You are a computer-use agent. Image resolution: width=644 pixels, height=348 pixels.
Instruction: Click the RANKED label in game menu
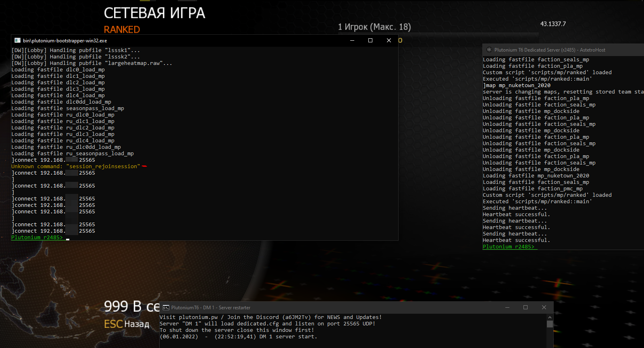tap(122, 29)
